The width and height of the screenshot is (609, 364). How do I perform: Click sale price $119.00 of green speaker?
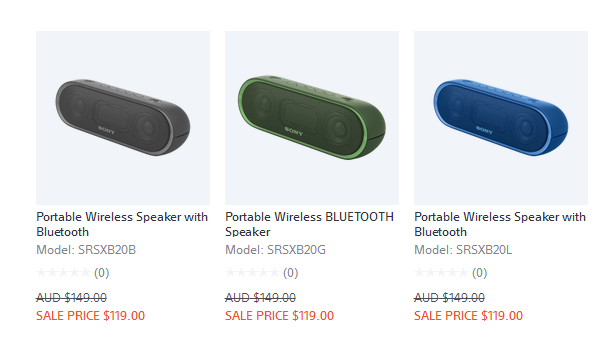(279, 316)
